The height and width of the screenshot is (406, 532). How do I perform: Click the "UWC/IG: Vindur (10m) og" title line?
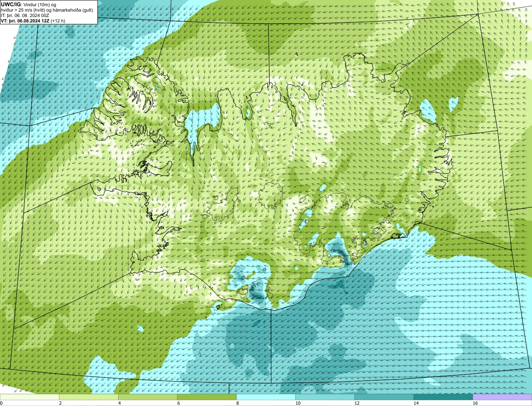[28, 4]
